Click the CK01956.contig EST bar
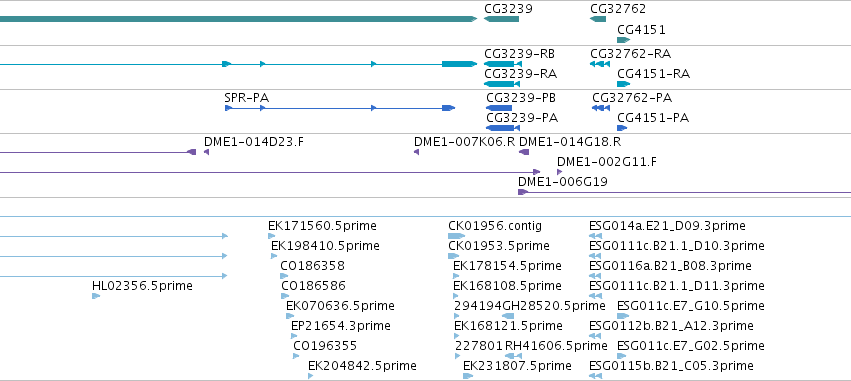The height and width of the screenshot is (381, 851). click(x=456, y=236)
